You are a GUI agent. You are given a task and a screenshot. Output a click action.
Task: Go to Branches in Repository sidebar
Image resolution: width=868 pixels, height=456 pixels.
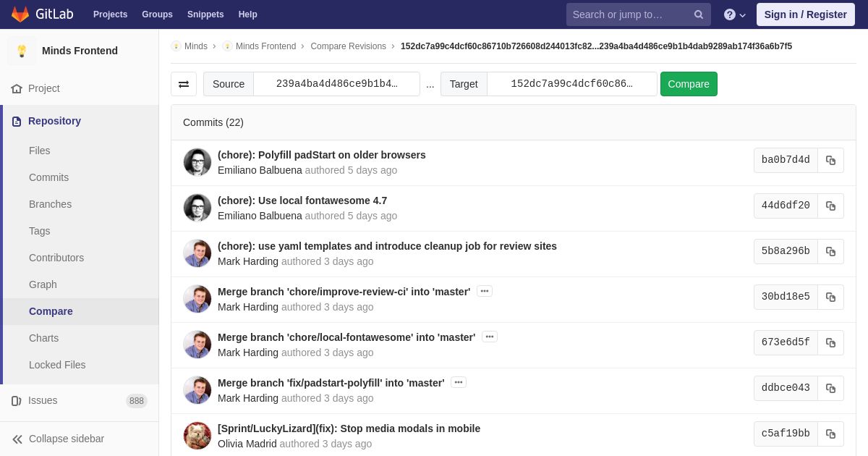50,204
